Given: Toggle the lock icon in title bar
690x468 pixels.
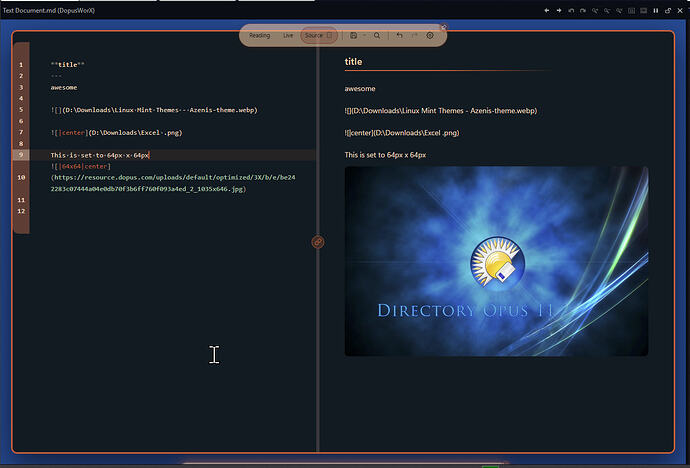Looking at the screenshot, I should (668, 10).
